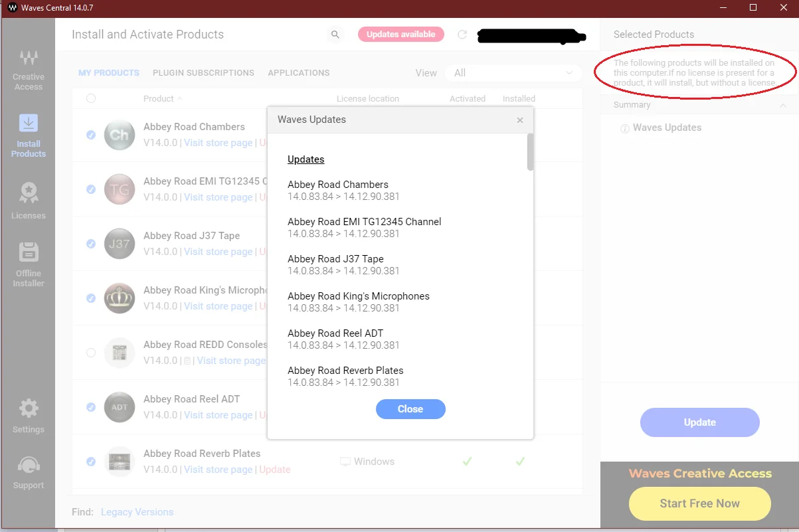Viewport: 799px width, 532px height.
Task: Select the Install Products sidebar icon
Action: tap(28, 136)
